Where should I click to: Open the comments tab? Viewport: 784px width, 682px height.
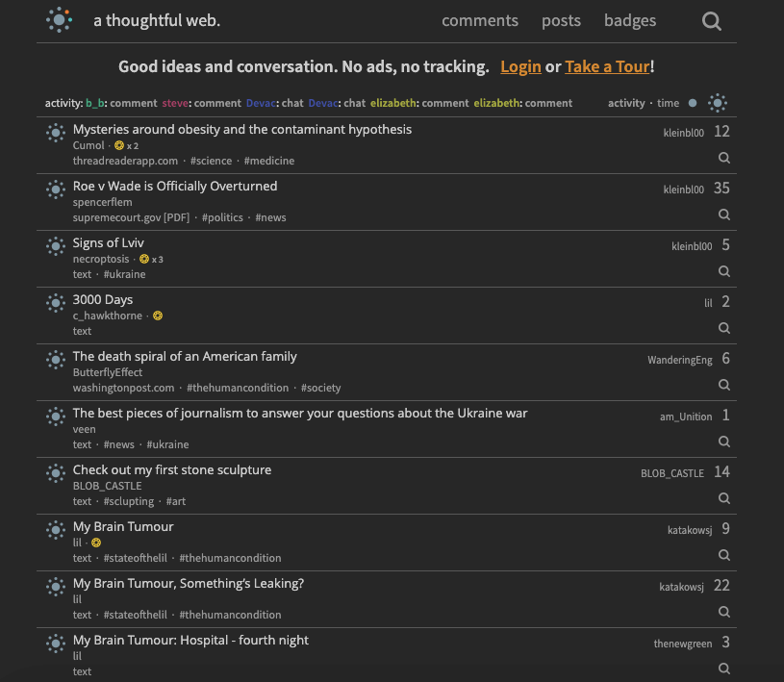coord(480,20)
